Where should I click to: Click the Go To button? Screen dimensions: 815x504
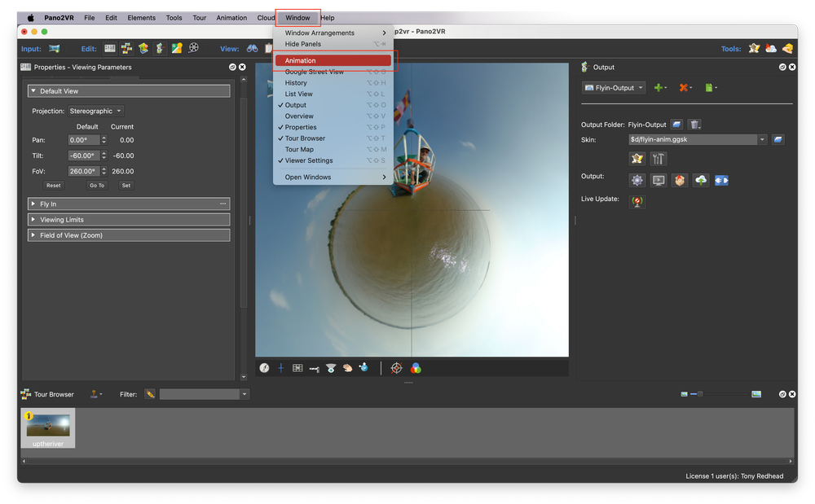97,186
